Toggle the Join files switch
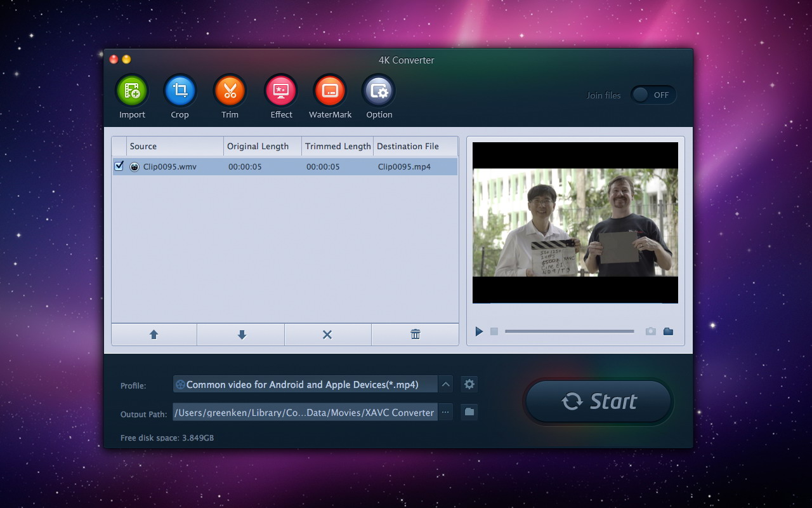 tap(653, 95)
